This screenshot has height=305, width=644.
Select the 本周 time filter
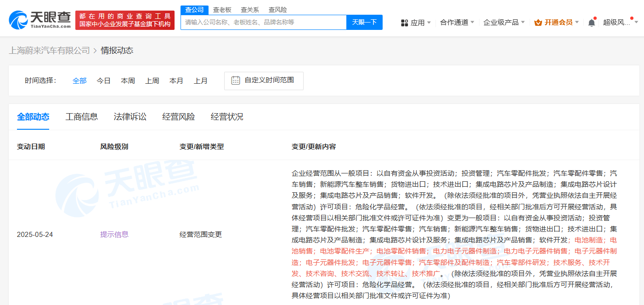point(128,81)
